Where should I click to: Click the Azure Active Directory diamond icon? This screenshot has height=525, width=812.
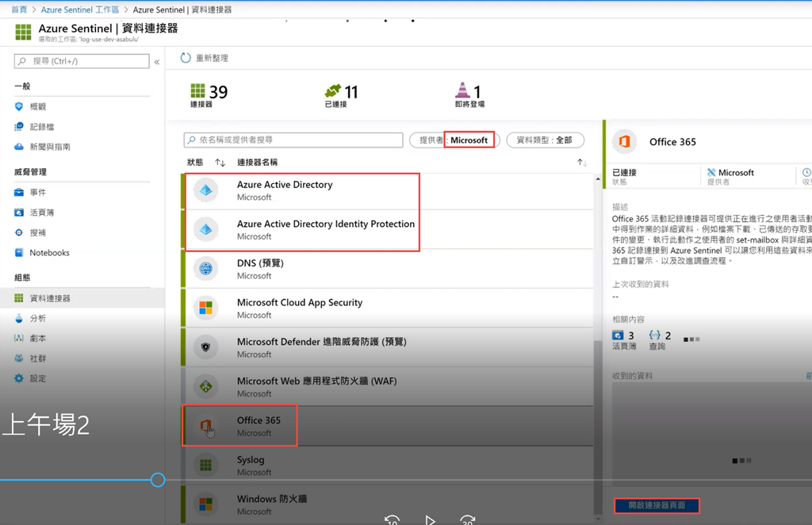(x=205, y=190)
